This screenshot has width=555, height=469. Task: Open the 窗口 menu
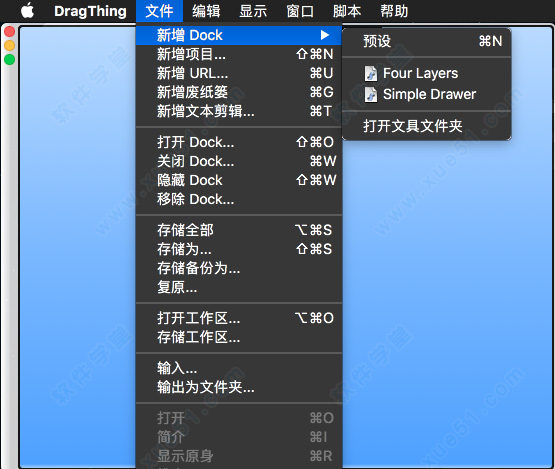300,11
